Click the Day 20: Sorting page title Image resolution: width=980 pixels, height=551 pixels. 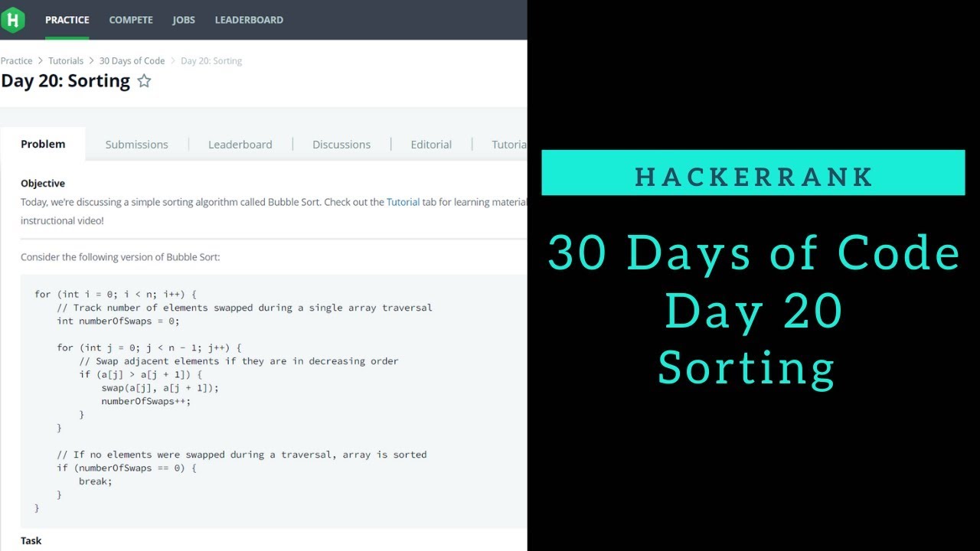tap(66, 81)
